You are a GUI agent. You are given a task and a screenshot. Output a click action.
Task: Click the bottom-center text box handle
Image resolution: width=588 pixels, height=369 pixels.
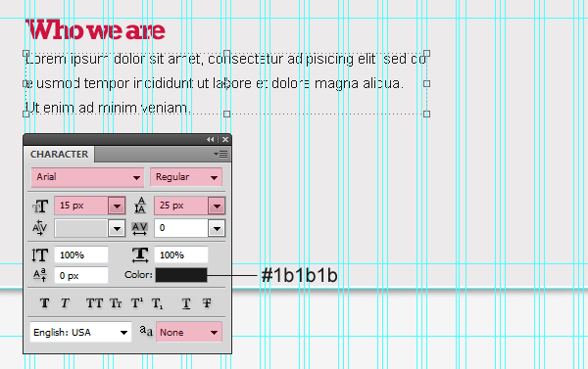[x=227, y=114]
